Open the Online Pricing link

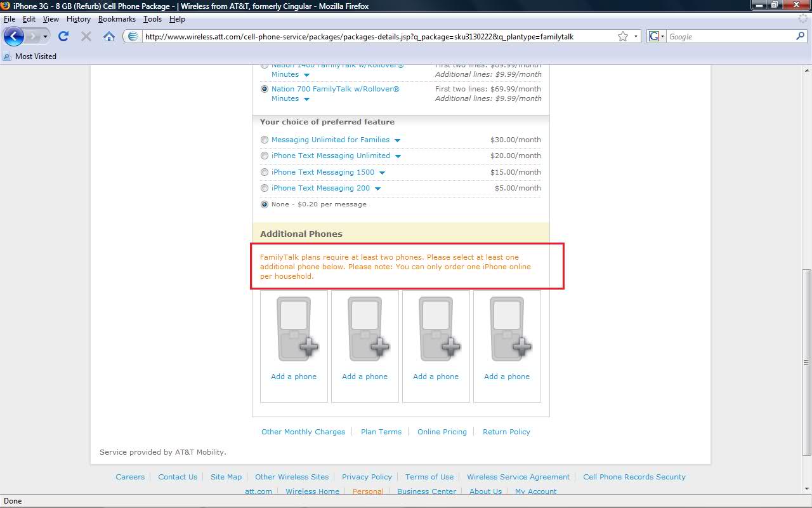[442, 432]
